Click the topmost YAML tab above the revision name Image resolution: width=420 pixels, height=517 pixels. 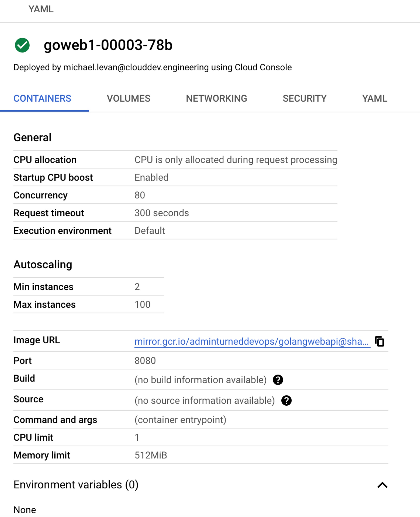click(x=41, y=9)
